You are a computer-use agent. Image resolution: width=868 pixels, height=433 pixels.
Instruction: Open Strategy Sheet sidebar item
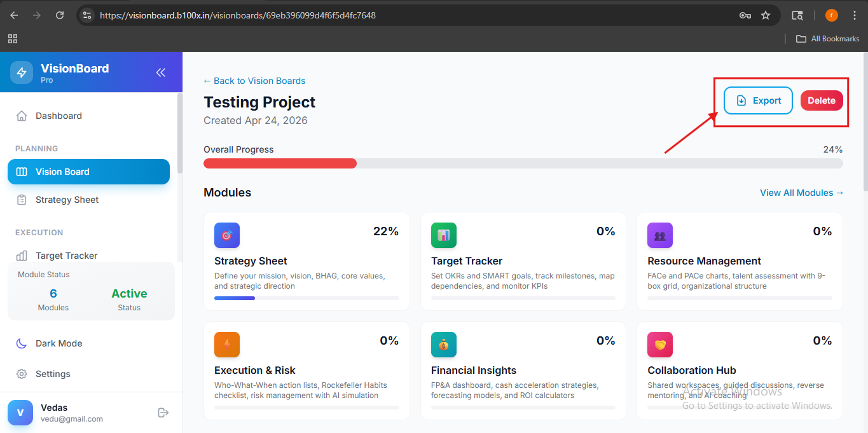click(x=88, y=200)
